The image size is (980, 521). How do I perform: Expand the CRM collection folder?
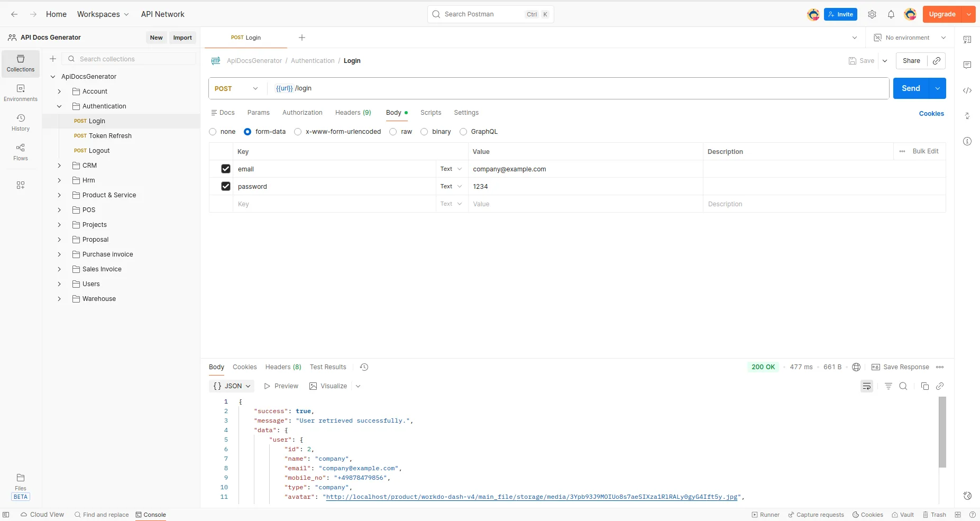(59, 166)
